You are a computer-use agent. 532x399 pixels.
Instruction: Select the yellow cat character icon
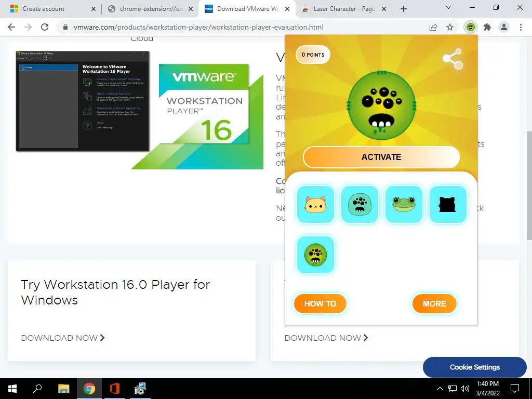point(315,204)
